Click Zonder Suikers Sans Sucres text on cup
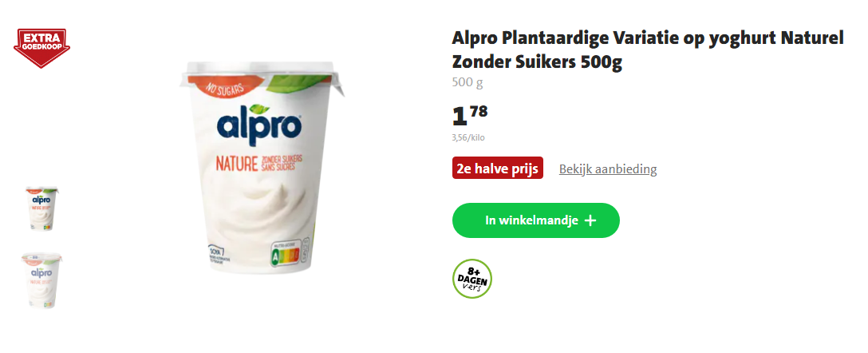Viewport: 868px width, 353px height. pos(282,162)
